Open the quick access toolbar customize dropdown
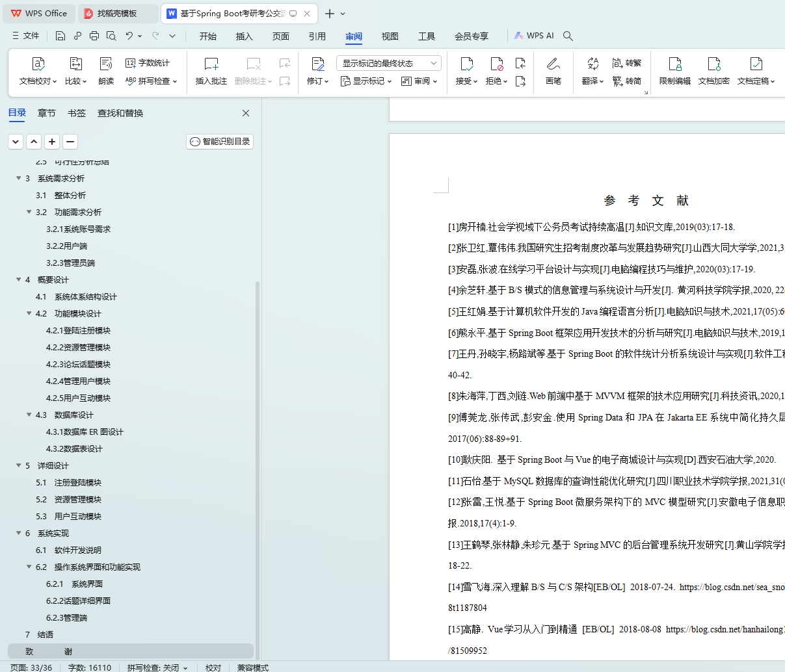This screenshot has height=672, width=785. [172, 36]
